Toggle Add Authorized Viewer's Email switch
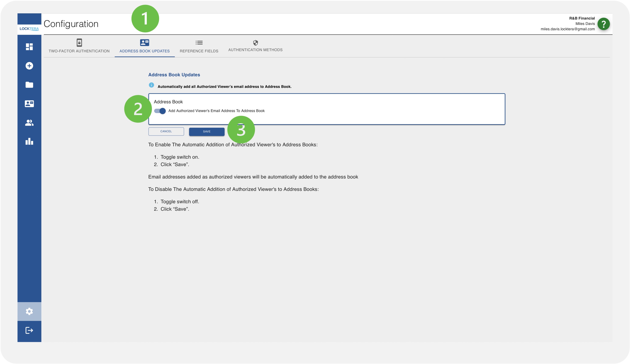The height and width of the screenshot is (364, 630). click(160, 111)
